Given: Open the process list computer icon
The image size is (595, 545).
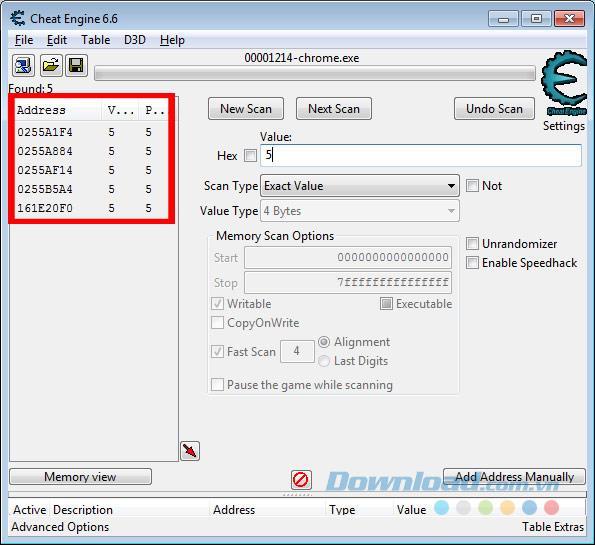Looking at the screenshot, I should click(23, 66).
